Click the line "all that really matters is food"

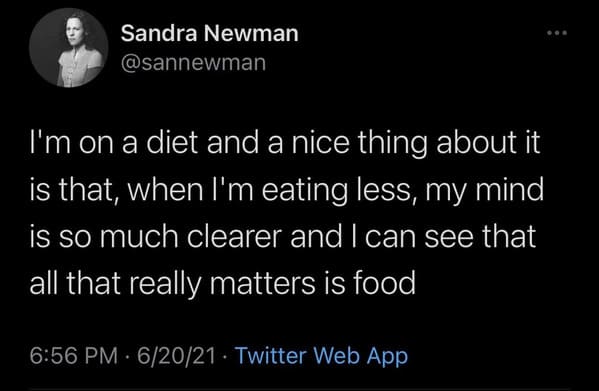point(222,284)
